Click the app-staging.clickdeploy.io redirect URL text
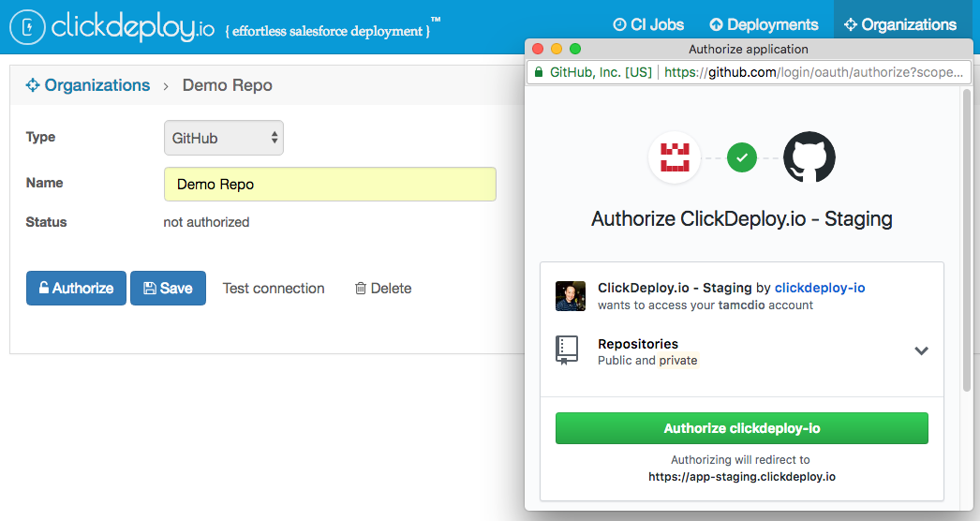Image resolution: width=980 pixels, height=521 pixels. 742,477
